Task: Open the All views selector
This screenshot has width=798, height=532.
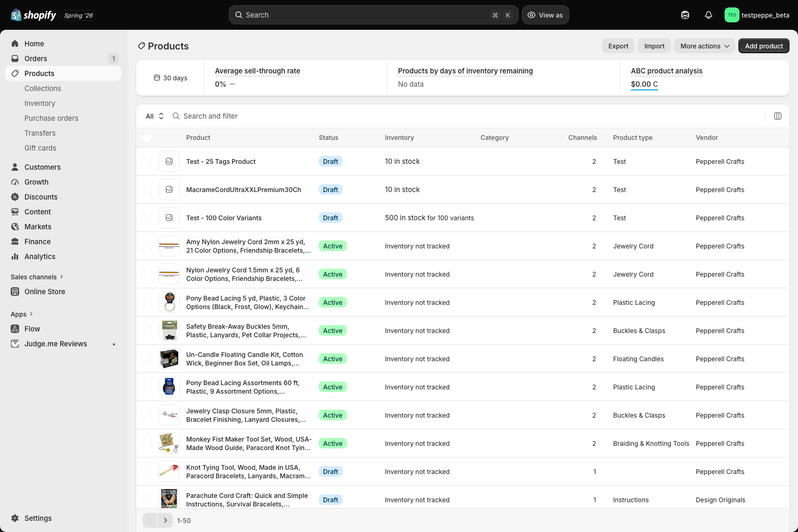Action: (155, 116)
